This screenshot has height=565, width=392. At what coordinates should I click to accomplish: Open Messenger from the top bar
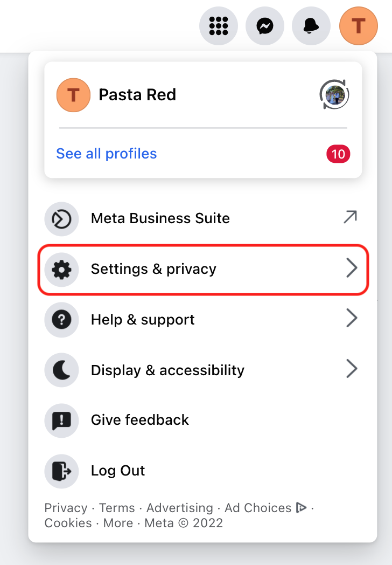coord(265,25)
